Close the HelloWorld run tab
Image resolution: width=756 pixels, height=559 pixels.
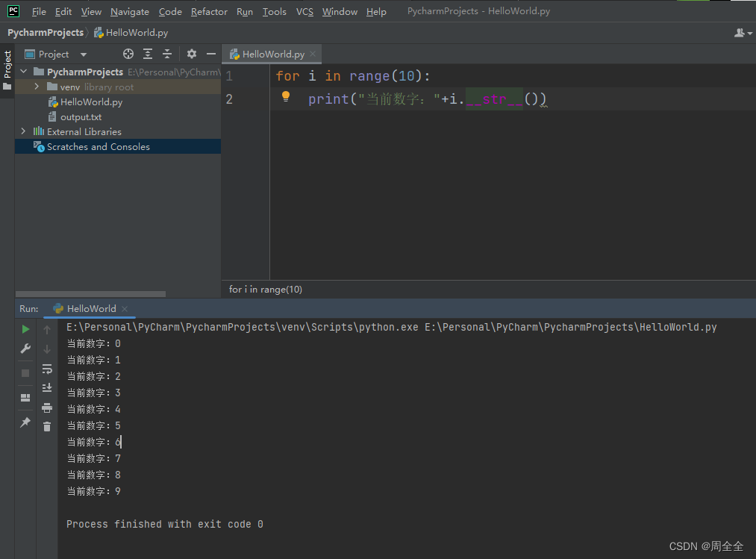[125, 309]
